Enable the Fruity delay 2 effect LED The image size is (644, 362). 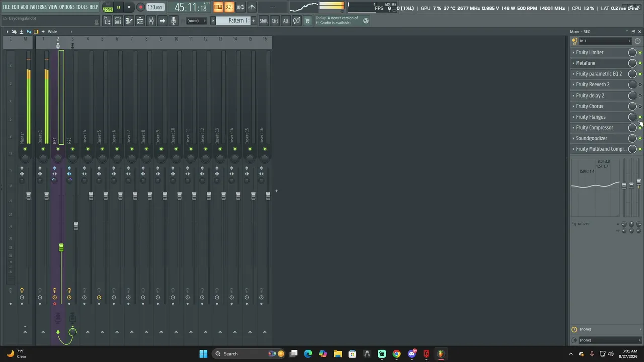[x=640, y=96]
